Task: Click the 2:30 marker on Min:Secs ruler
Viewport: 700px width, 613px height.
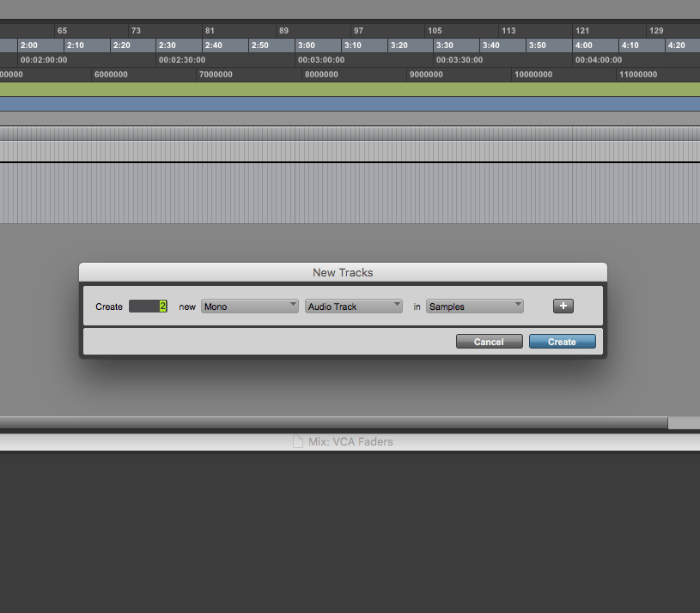Action: (x=167, y=46)
